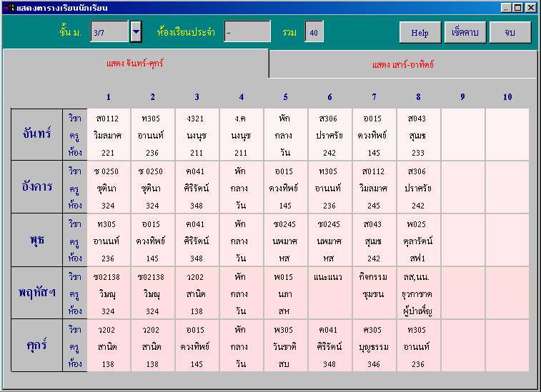Click the ครู label in the พุธ row

pyautogui.click(x=74, y=242)
